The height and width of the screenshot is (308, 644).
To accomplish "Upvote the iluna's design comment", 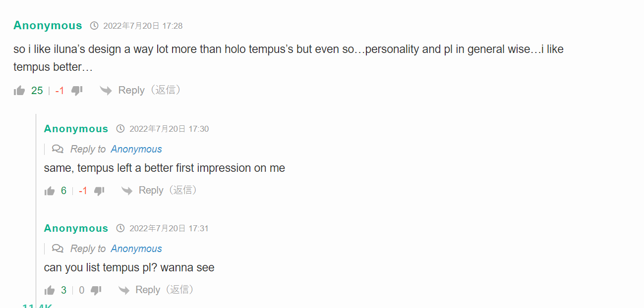I will pyautogui.click(x=19, y=91).
